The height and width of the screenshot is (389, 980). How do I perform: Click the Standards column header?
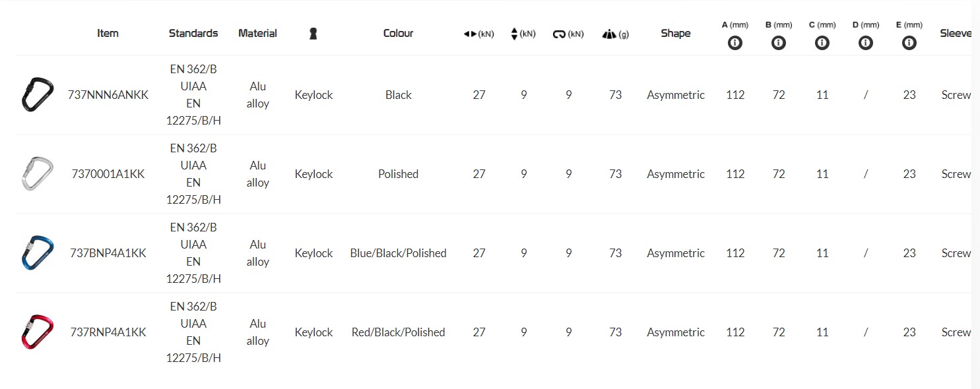coord(193,33)
